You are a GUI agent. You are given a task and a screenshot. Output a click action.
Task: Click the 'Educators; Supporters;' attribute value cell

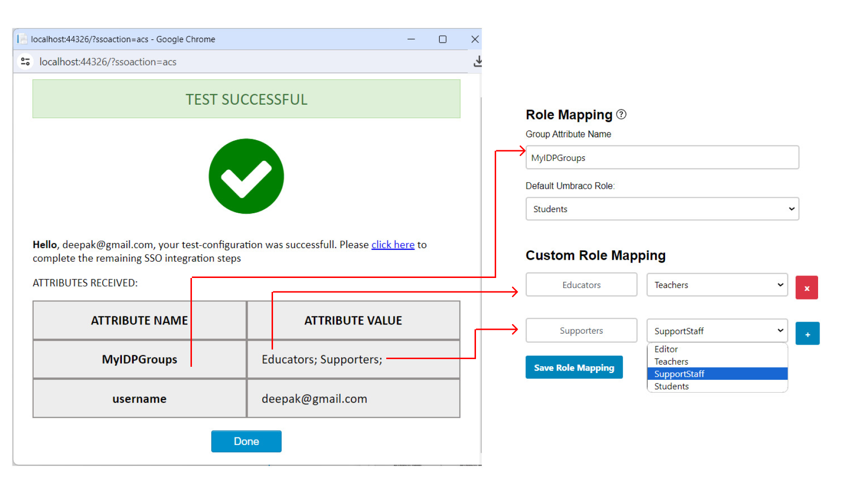pyautogui.click(x=354, y=360)
